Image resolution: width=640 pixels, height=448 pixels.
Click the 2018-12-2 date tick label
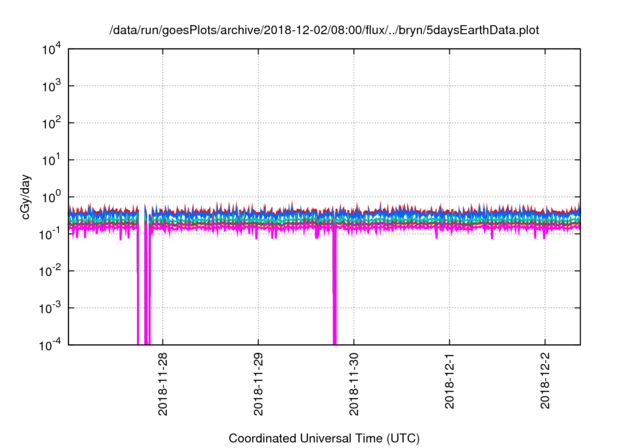pos(545,381)
